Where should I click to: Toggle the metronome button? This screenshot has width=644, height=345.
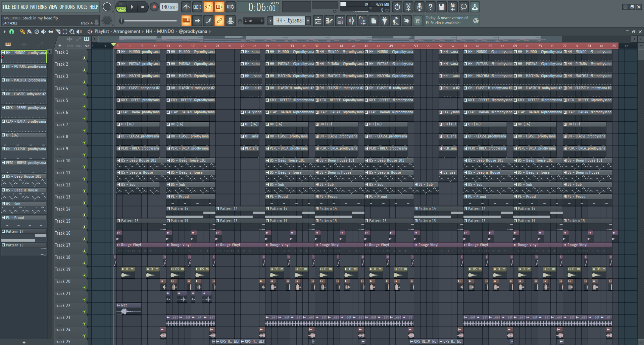(x=186, y=7)
